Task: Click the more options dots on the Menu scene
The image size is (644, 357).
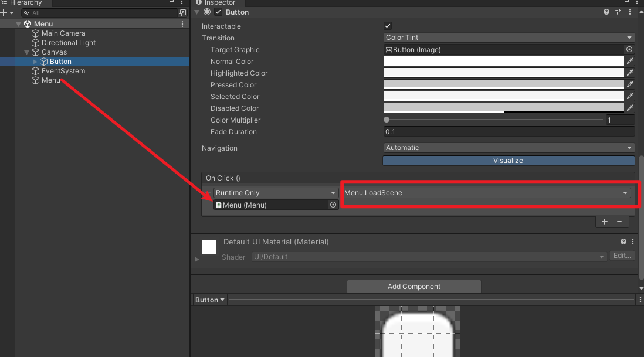Action: (x=182, y=23)
